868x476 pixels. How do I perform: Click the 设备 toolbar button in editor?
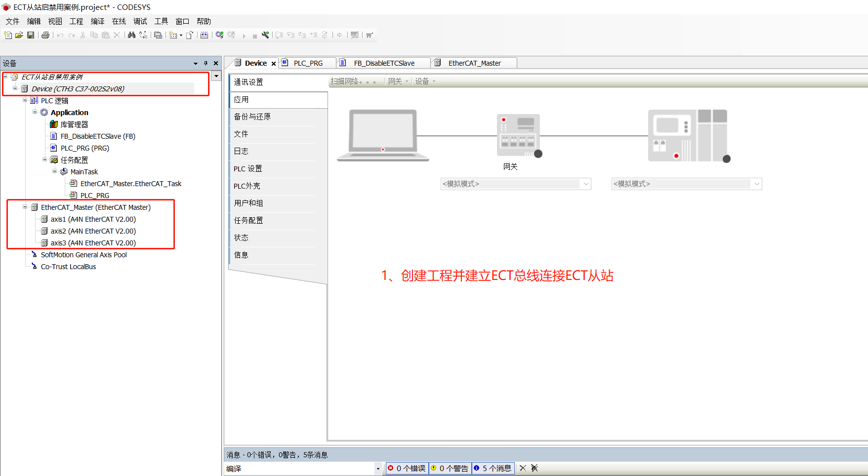[425, 81]
